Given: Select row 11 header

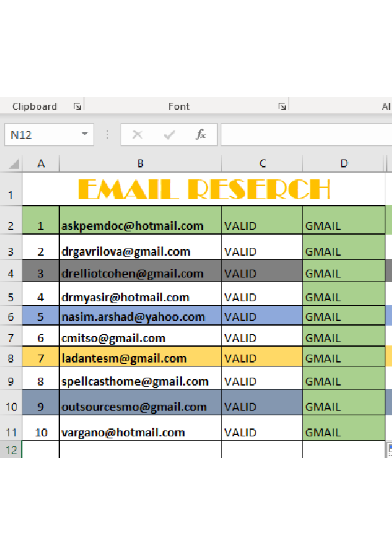Looking at the screenshot, I should pyautogui.click(x=11, y=428).
